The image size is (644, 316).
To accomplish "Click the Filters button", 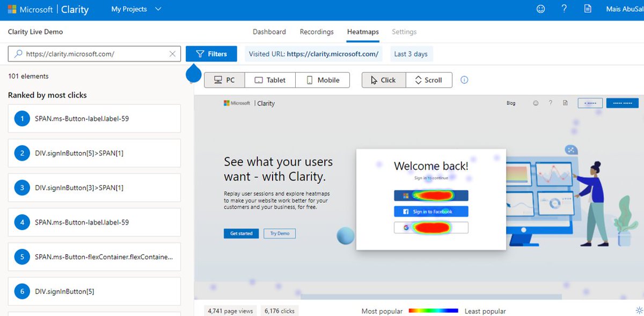I will tap(211, 54).
